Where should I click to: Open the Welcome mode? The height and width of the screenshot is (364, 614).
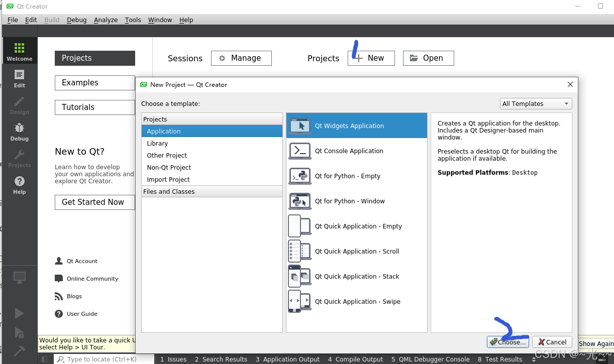(19, 52)
